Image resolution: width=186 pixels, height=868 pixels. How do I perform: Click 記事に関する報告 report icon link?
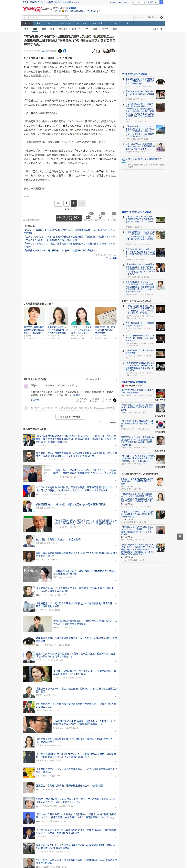(x=31, y=220)
